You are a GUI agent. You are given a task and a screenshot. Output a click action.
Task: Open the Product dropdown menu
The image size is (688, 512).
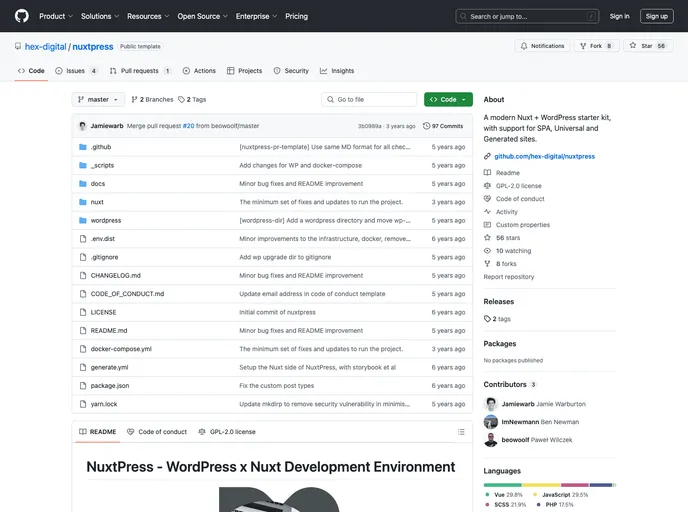point(56,16)
